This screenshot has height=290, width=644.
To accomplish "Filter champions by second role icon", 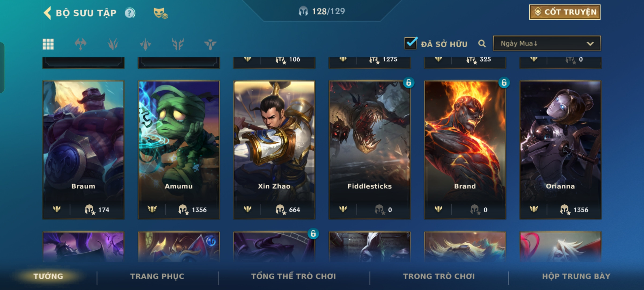I will [113, 44].
